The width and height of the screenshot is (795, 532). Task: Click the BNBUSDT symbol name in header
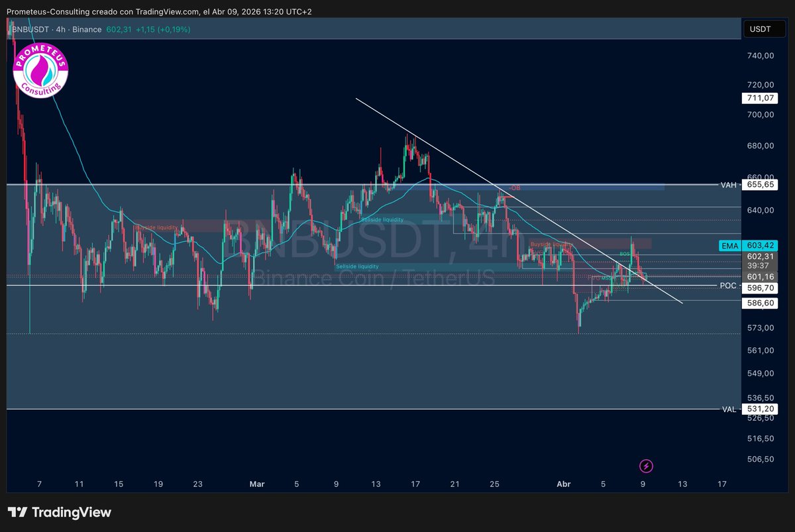pos(31,29)
